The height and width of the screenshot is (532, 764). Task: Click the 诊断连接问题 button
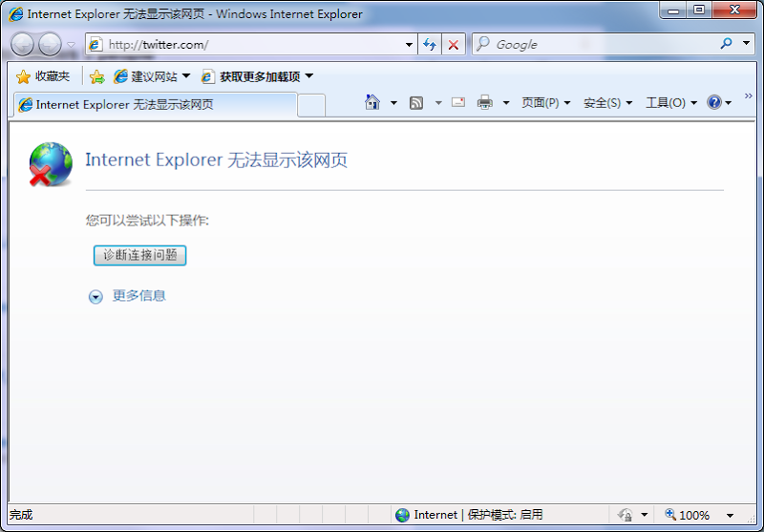tap(139, 255)
